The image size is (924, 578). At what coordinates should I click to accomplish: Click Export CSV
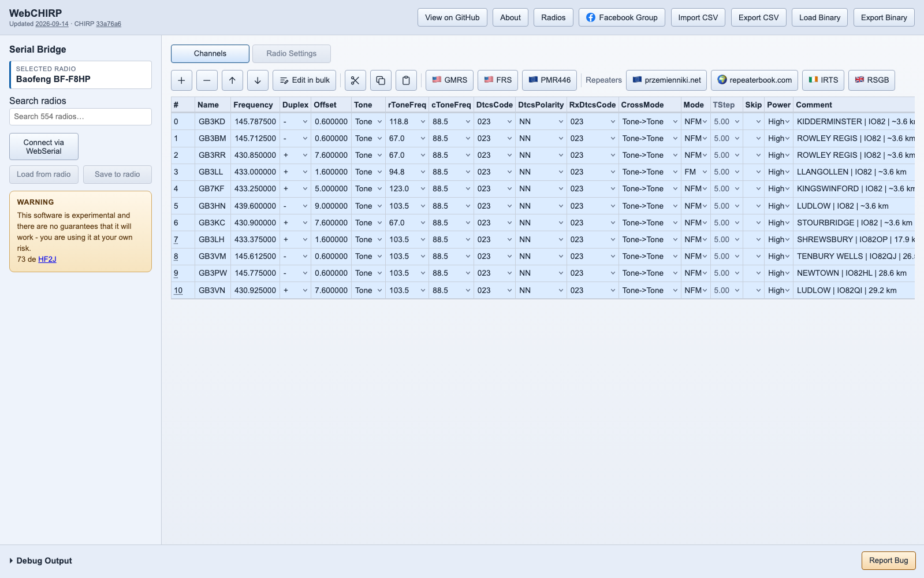[x=759, y=17]
